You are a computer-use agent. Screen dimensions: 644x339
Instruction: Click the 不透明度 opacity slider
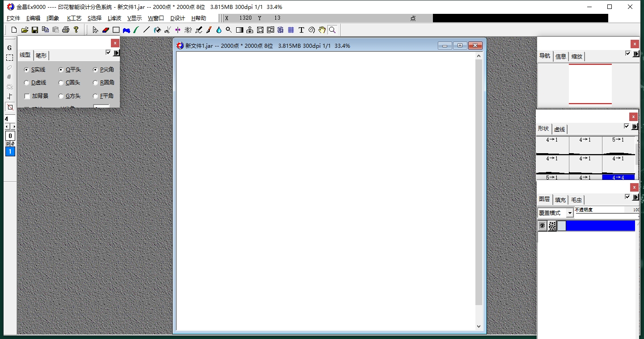click(607, 214)
